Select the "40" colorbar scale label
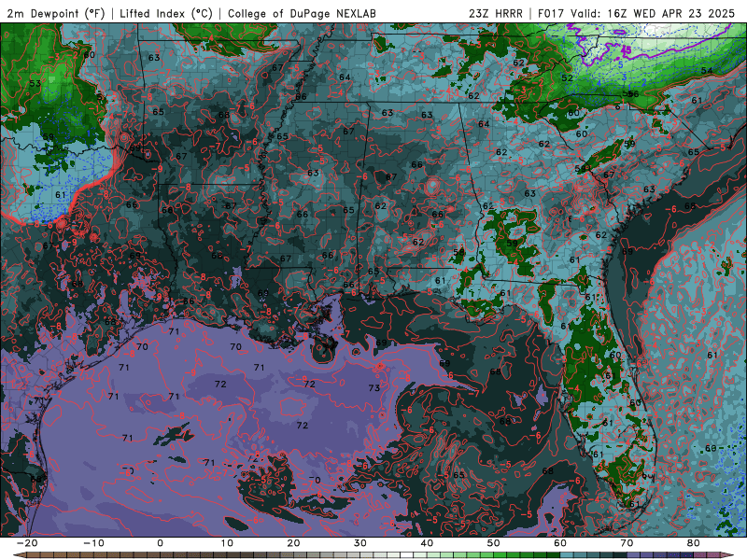 [x=427, y=543]
